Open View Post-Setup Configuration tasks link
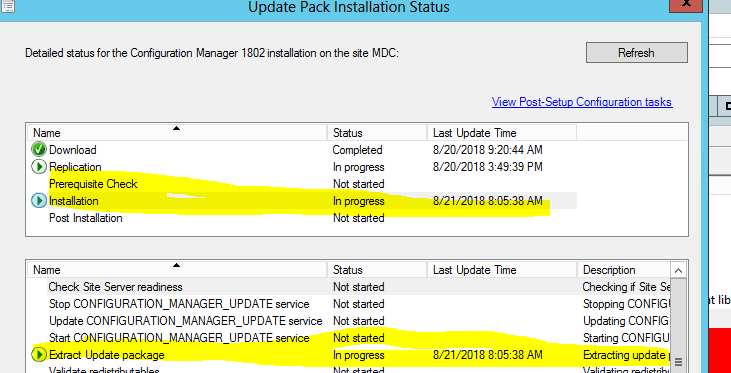Screen dimensions: 731x373 [582, 102]
